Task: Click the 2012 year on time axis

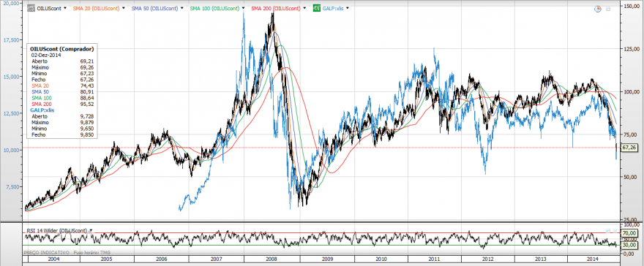Action: point(488,259)
